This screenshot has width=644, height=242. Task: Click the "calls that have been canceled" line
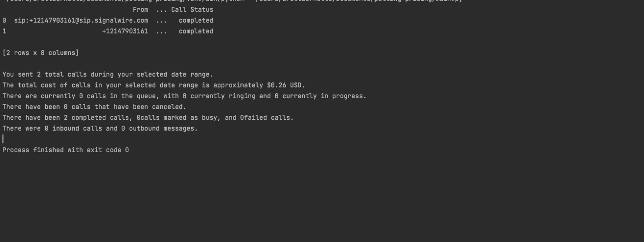pyautogui.click(x=94, y=107)
